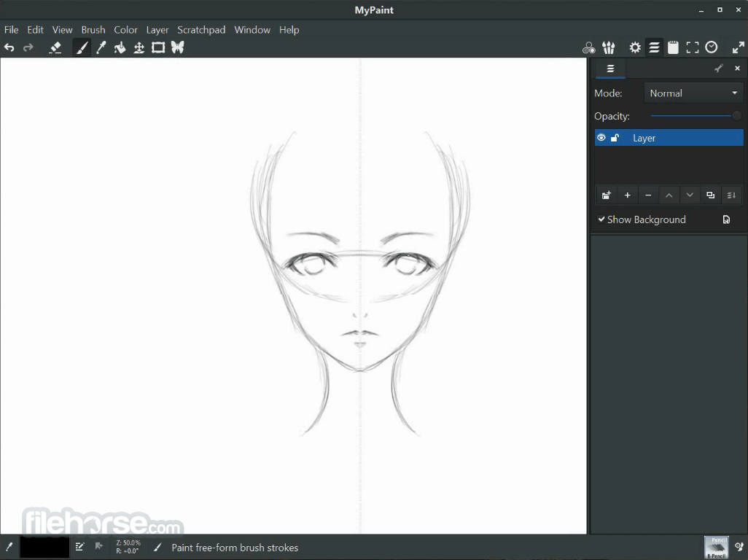Viewport: 748px width, 560px height.
Task: Open the Scratchpad menu
Action: click(x=201, y=30)
